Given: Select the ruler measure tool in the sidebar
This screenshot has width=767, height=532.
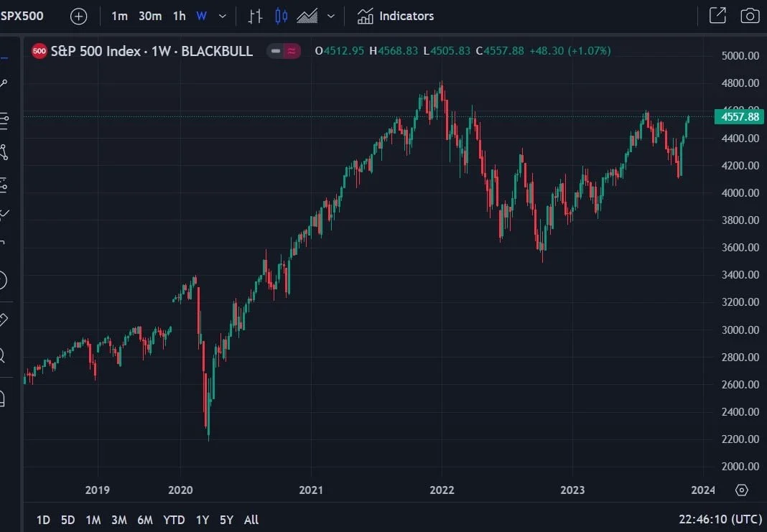Looking at the screenshot, I should [4, 320].
